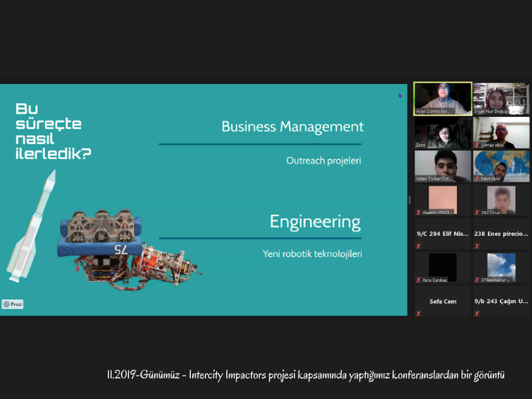Click muted mic icon under Sefa Cem
Image resolution: width=532 pixels, height=399 pixels.
coord(418,313)
